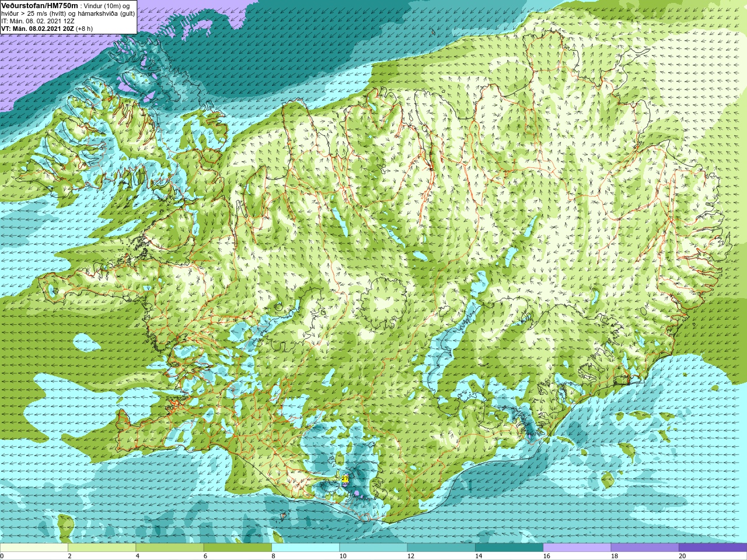Click the yellow gust marker labeled 27
Image resolution: width=747 pixels, height=560 pixels.
(x=345, y=479)
